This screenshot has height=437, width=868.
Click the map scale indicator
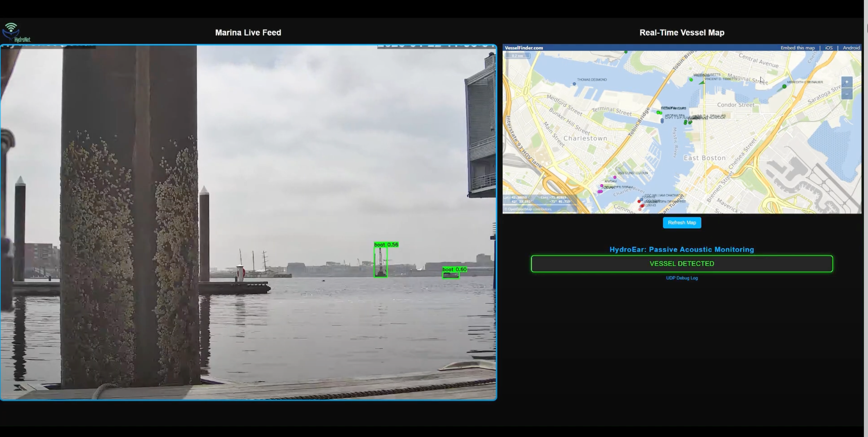pos(517,56)
